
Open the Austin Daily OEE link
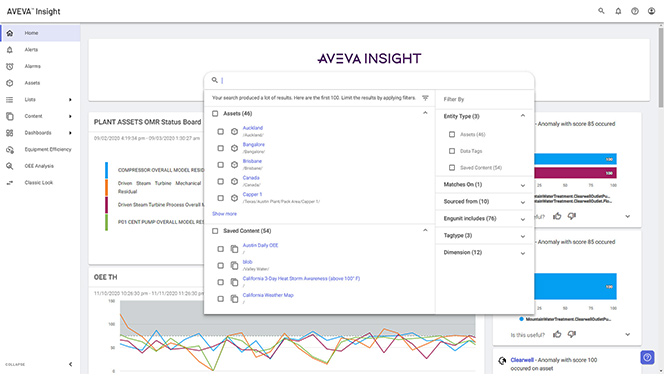[260, 245]
